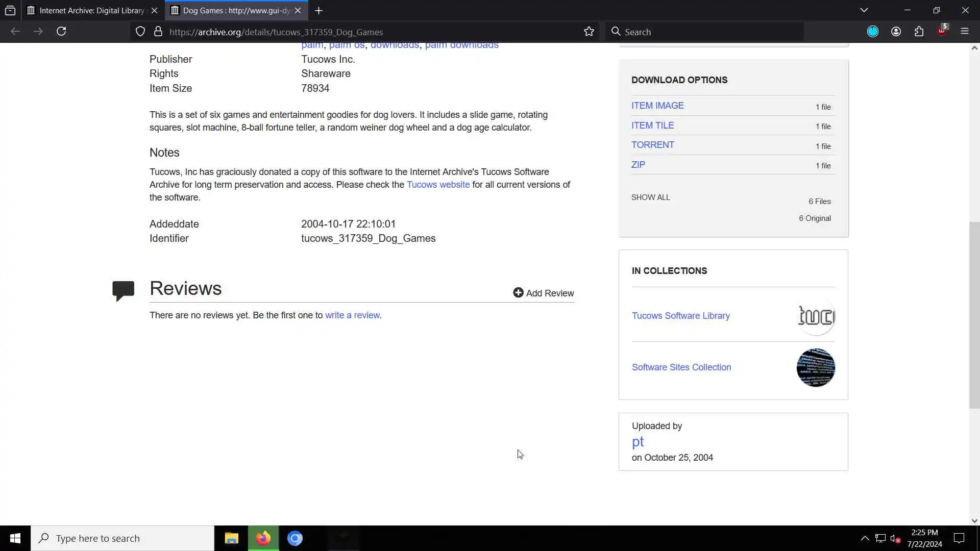This screenshot has height=551, width=980.
Task: Open the Tucows website link
Action: point(438,185)
